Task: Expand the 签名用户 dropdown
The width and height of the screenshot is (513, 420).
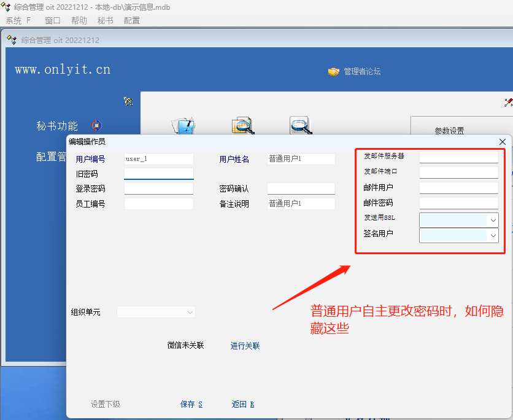Action: pos(492,235)
